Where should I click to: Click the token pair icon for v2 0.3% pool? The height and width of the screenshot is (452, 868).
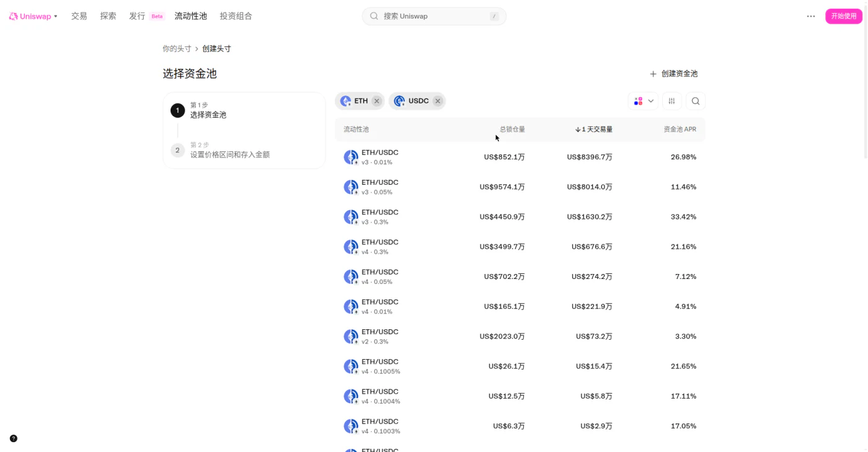pyautogui.click(x=351, y=337)
